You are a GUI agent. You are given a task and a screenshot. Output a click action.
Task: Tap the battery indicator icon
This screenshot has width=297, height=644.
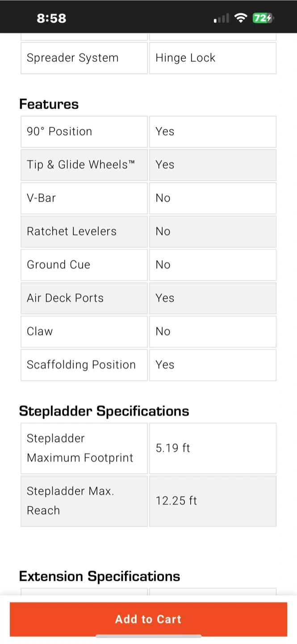(263, 18)
